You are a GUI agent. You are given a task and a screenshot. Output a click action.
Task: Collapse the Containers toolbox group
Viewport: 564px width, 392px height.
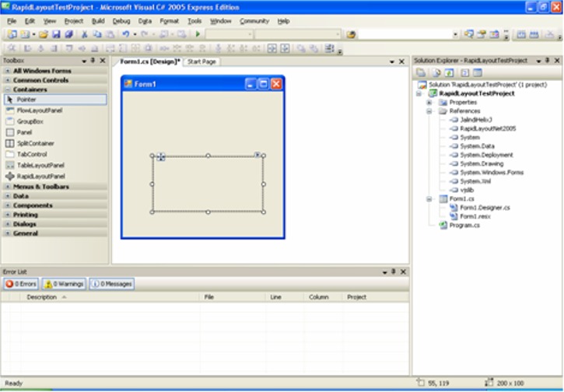point(8,89)
